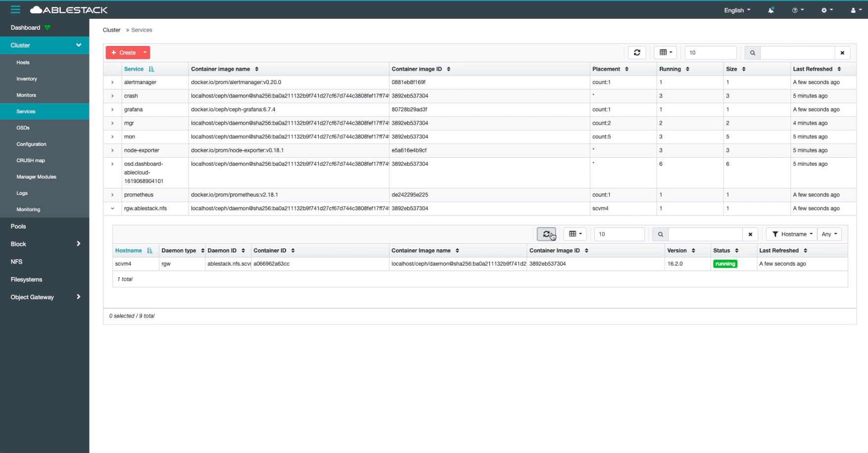Viewport: 868px width, 453px height.
Task: Open the services table column selector
Action: tap(665, 52)
